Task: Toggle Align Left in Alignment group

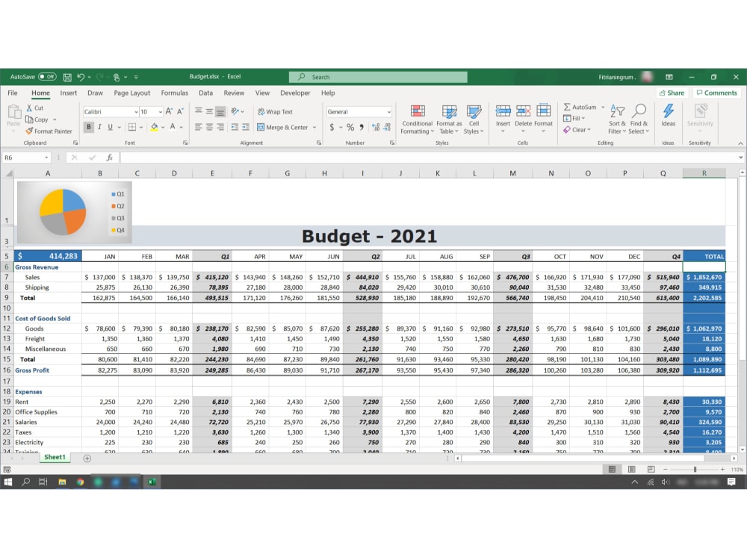Action: pyautogui.click(x=198, y=127)
